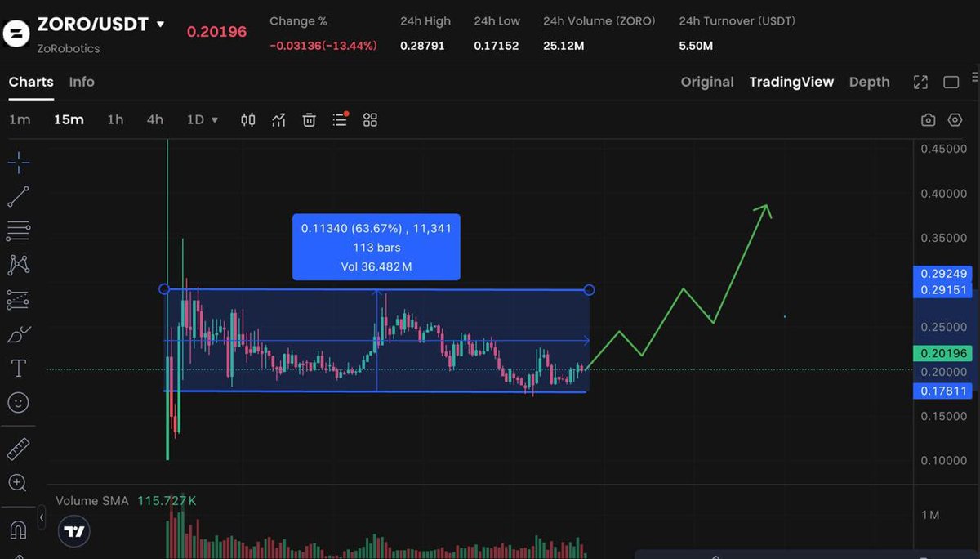The height and width of the screenshot is (559, 980).
Task: Select the ruler measure tool
Action: [18, 449]
